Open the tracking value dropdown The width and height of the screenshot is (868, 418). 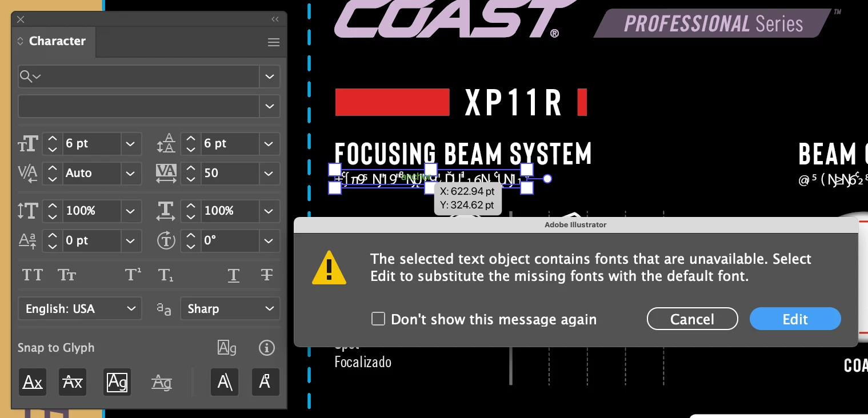270,173
